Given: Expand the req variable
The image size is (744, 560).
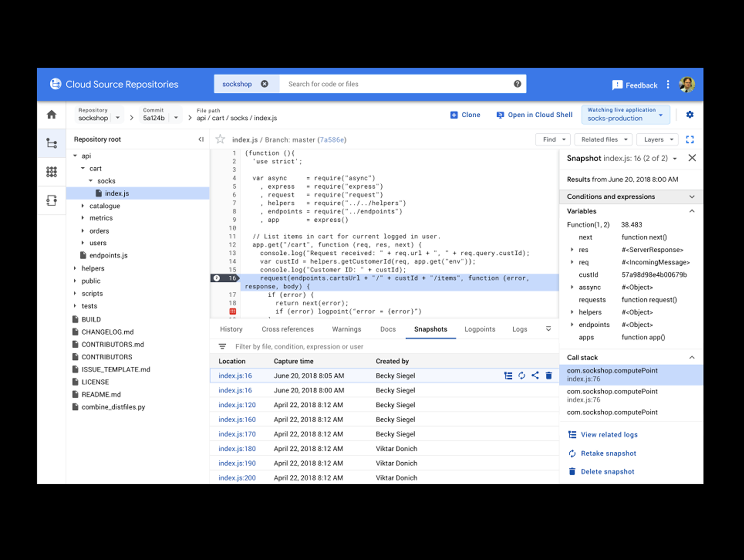Looking at the screenshot, I should pos(571,262).
